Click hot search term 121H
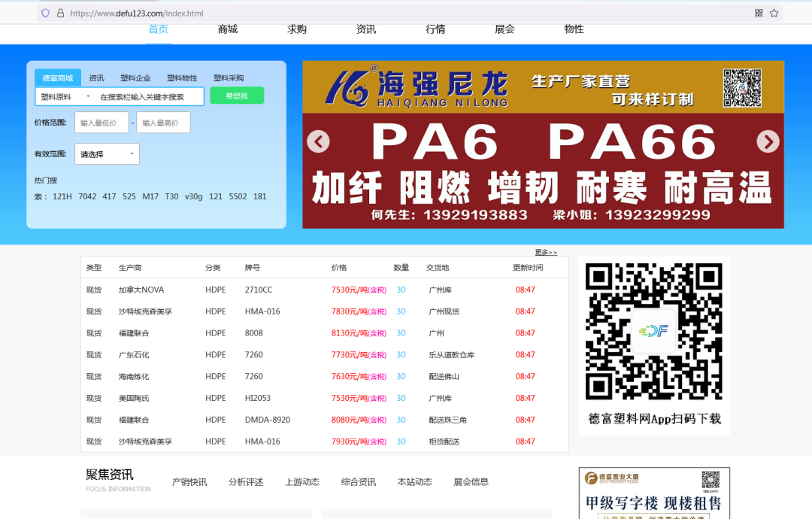This screenshot has height=519, width=812. pyautogui.click(x=62, y=197)
